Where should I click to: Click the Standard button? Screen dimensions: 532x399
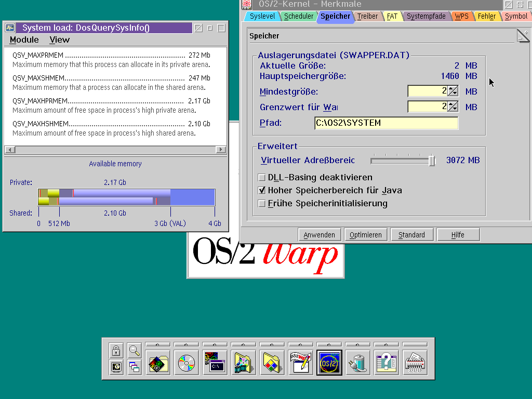411,235
